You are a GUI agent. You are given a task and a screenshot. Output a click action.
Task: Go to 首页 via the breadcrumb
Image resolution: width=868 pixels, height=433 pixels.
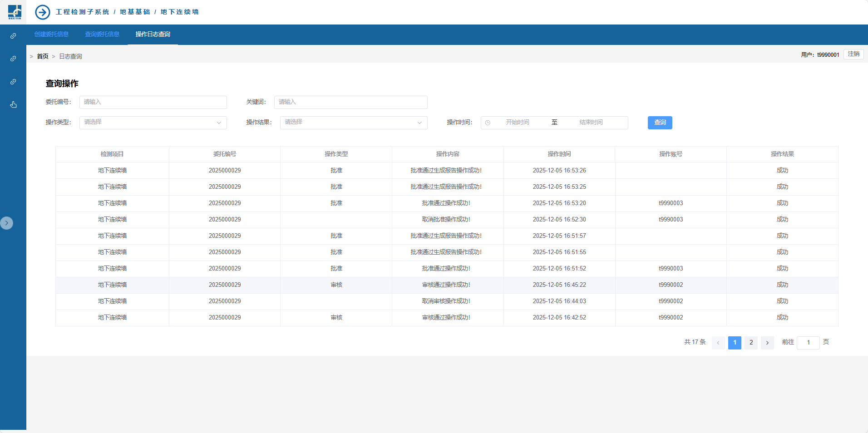click(x=43, y=56)
